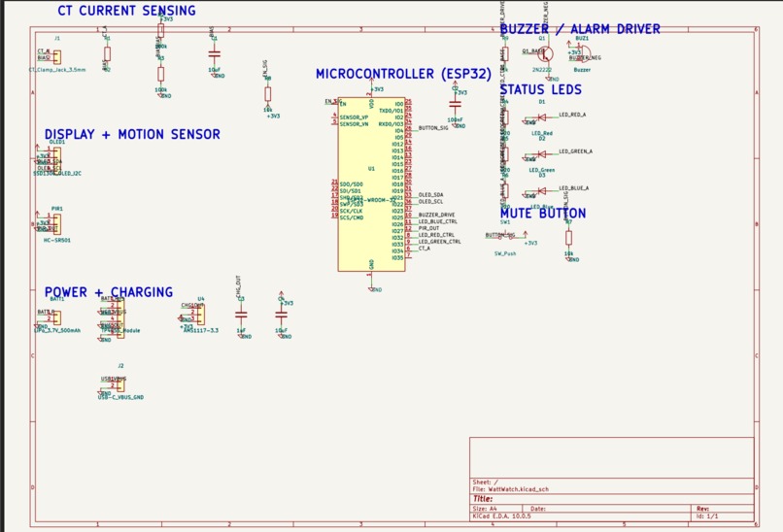Viewport: 783px width, 532px height.
Task: Click the File: WattWatch.kicad_sch title block entry
Action: coord(510,489)
